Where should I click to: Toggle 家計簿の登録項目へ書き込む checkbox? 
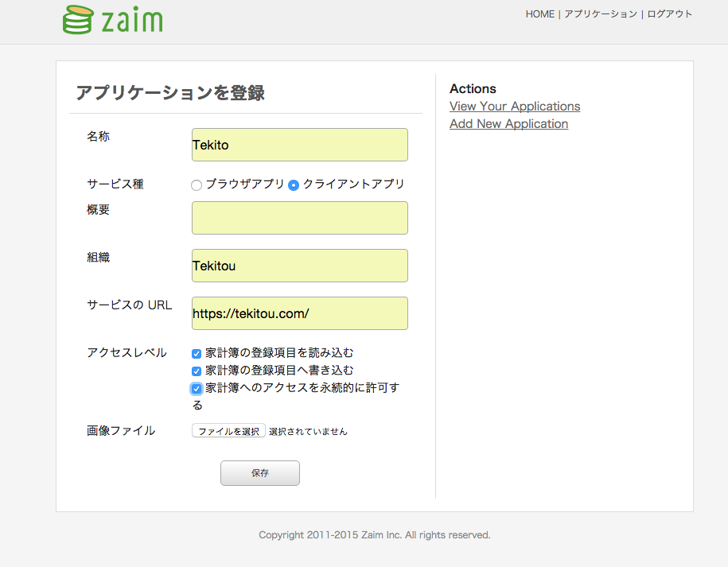click(197, 371)
